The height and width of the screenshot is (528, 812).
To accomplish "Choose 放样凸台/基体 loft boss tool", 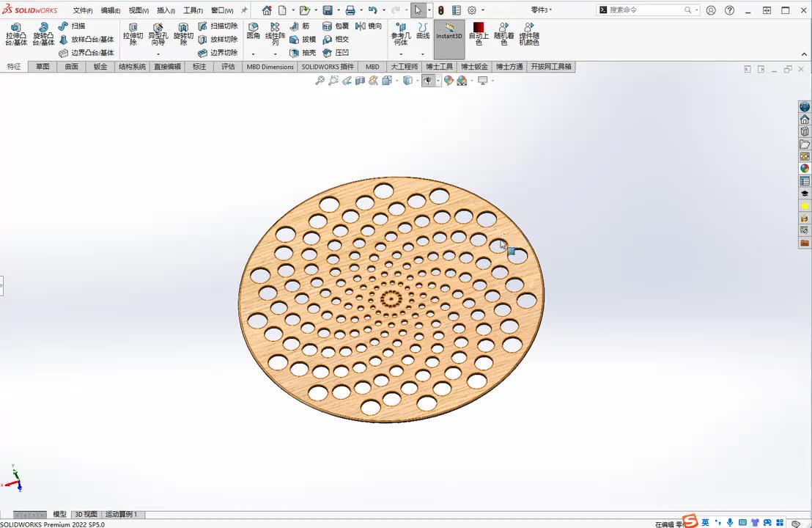I will [x=86, y=40].
